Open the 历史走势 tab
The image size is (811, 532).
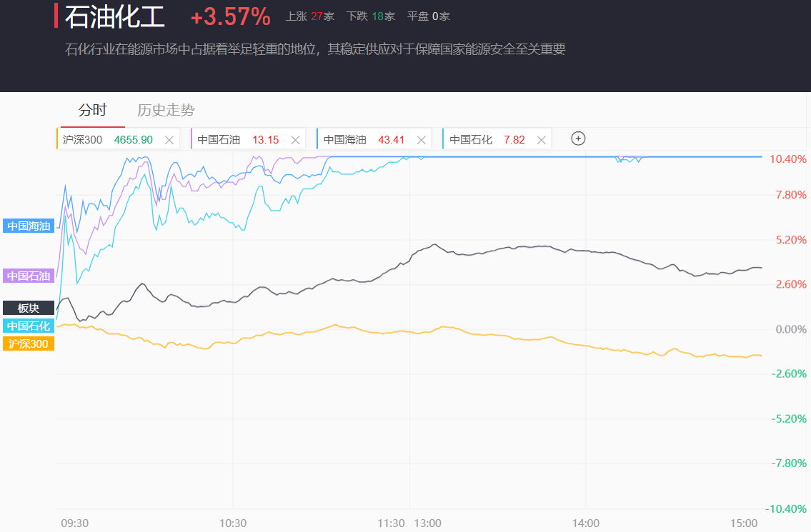click(x=166, y=110)
